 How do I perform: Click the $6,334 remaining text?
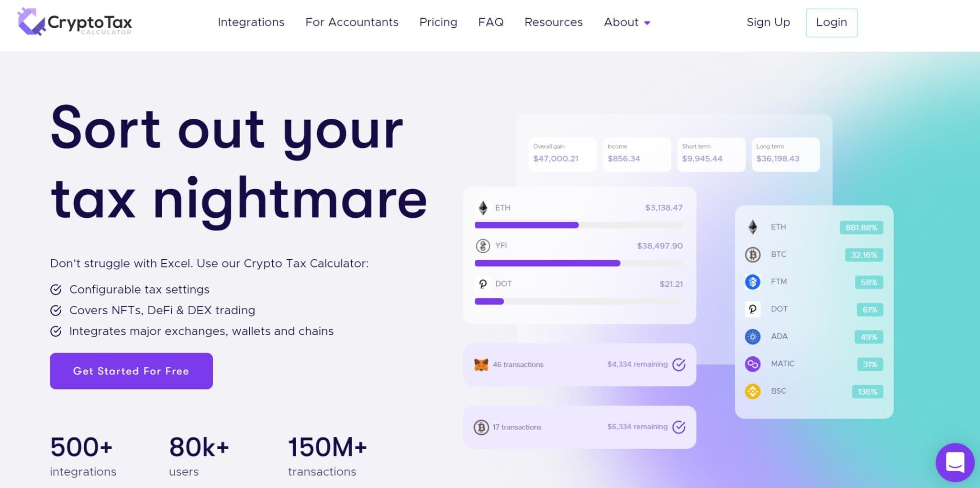click(x=637, y=426)
